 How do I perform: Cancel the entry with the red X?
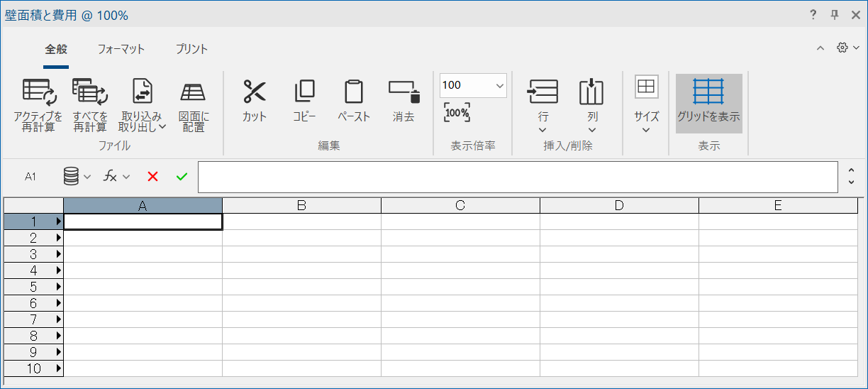(152, 177)
